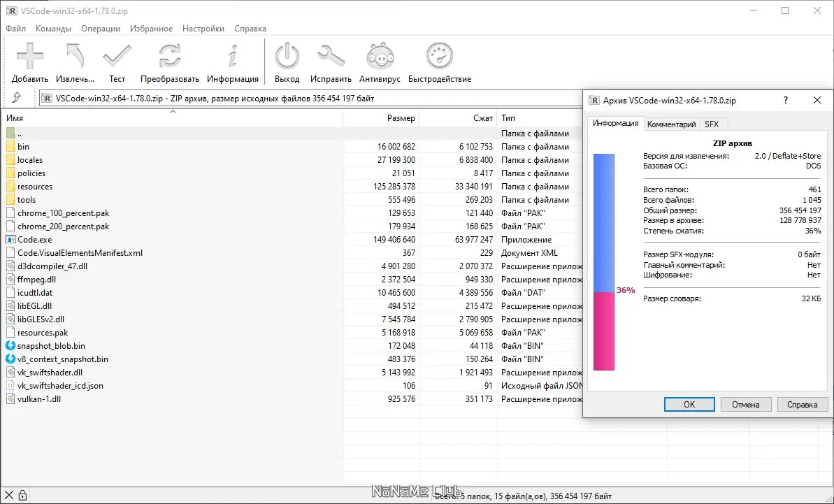
Task: Click the lock icon in status bar
Action: 22,495
